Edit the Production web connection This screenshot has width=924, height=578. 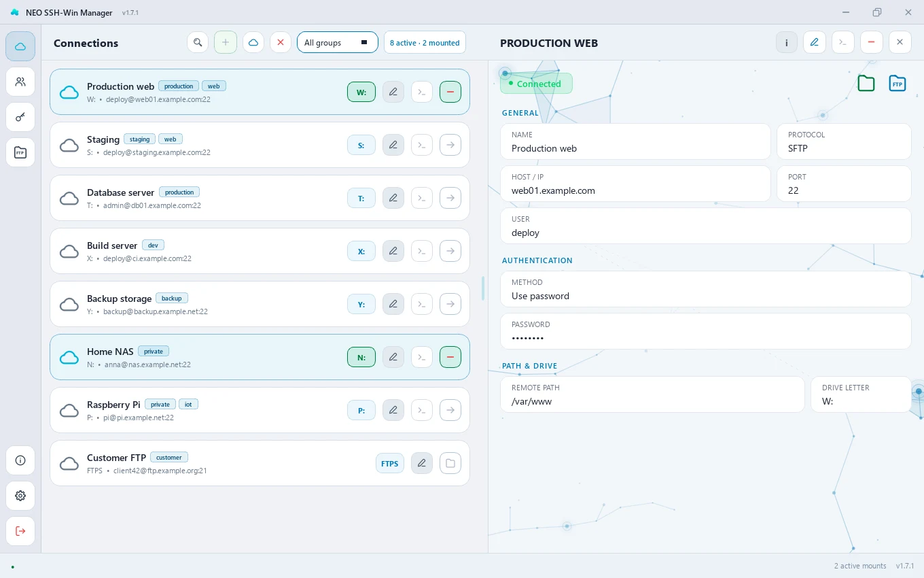pyautogui.click(x=393, y=92)
